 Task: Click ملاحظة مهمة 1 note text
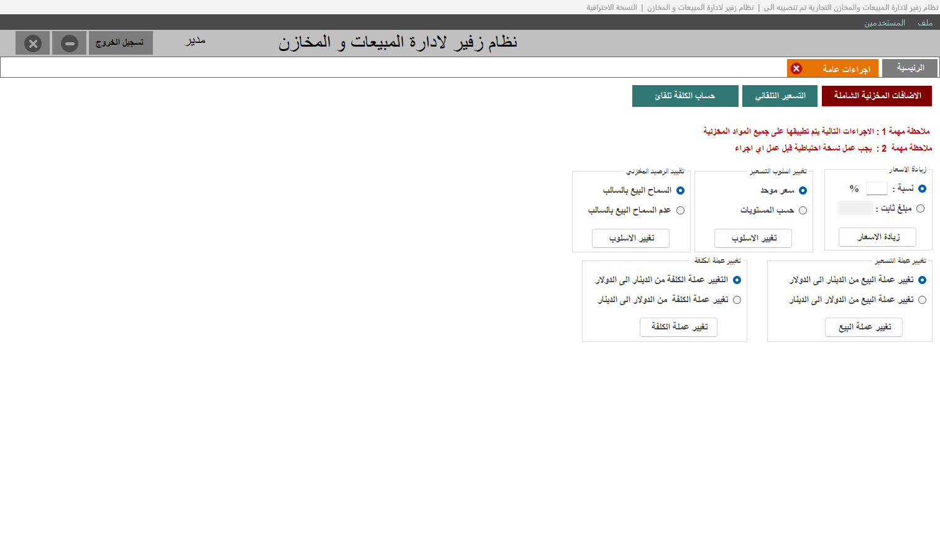click(816, 131)
